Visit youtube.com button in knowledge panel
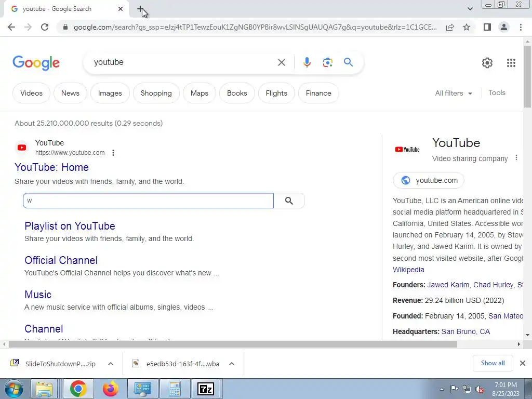 click(429, 180)
